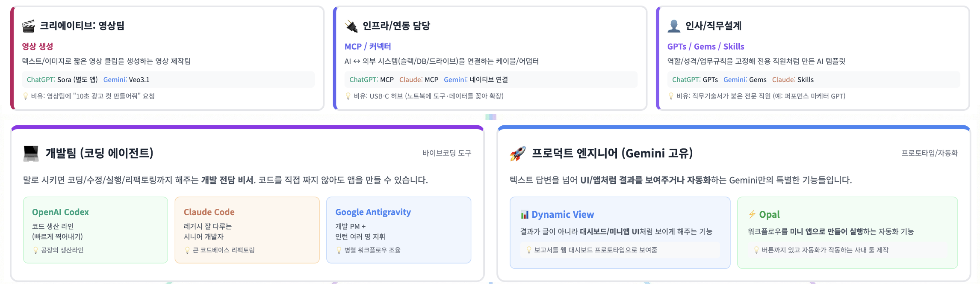This screenshot has height=284, width=980.
Task: Click the lightbulb icon in 영상팀 비유 line
Action: point(26,96)
